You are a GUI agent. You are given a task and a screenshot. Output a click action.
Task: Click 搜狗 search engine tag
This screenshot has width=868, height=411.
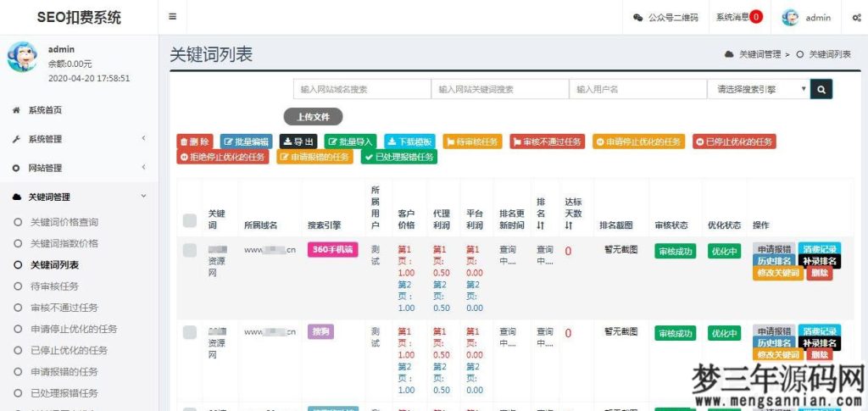tap(321, 332)
